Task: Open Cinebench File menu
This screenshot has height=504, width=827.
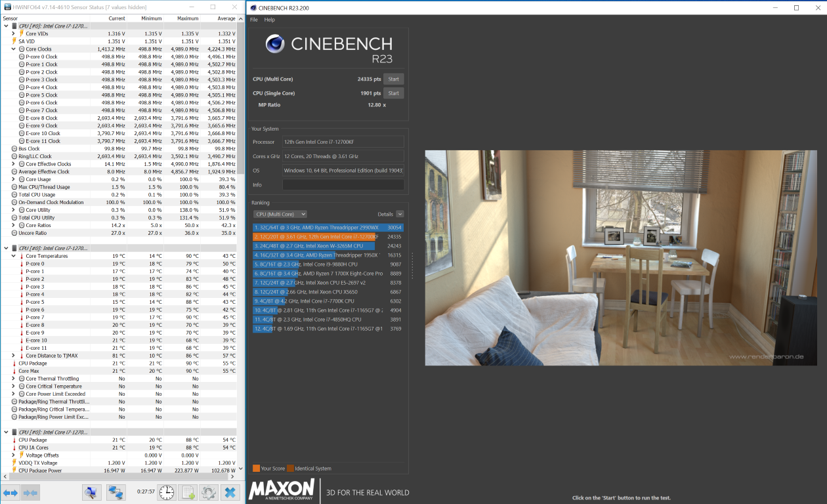Action: pyautogui.click(x=254, y=20)
